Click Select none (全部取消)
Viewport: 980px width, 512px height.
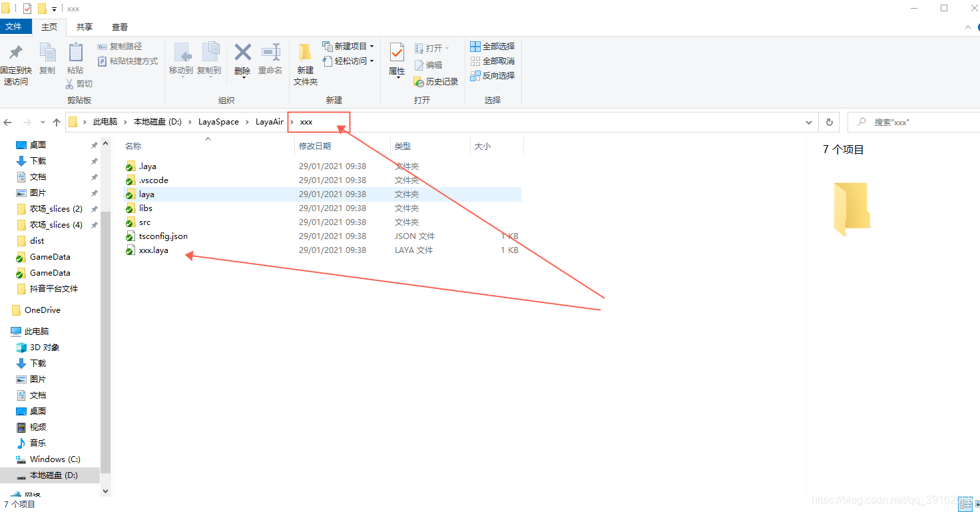[x=493, y=61]
